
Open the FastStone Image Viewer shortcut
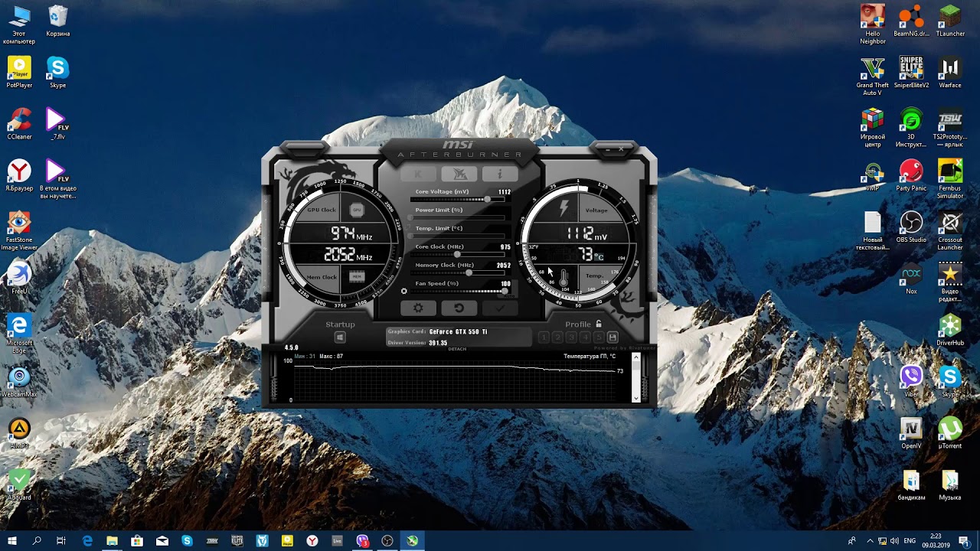click(x=19, y=231)
